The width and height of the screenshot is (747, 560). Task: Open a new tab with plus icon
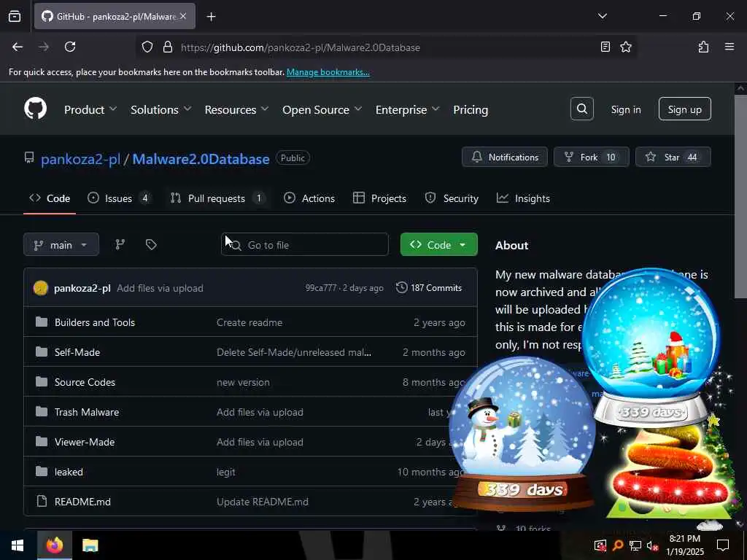pos(211,17)
